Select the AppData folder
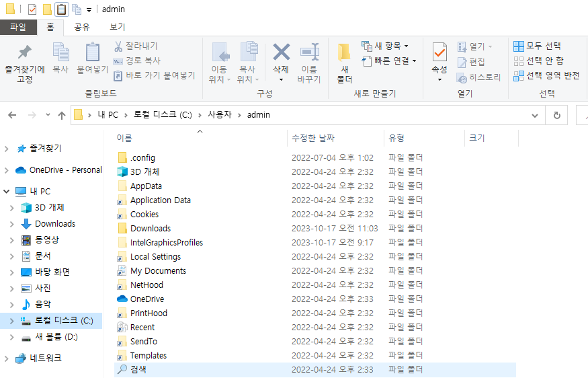This screenshot has height=378, width=588. (x=146, y=186)
